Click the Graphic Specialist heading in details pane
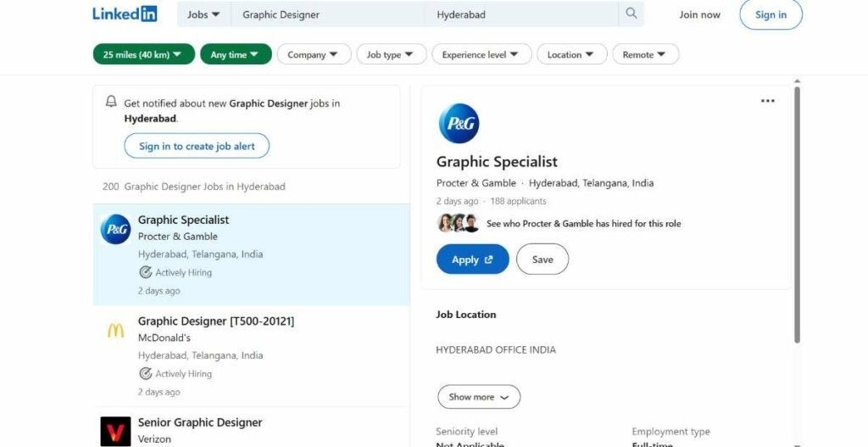The image size is (868, 447). coord(497,162)
